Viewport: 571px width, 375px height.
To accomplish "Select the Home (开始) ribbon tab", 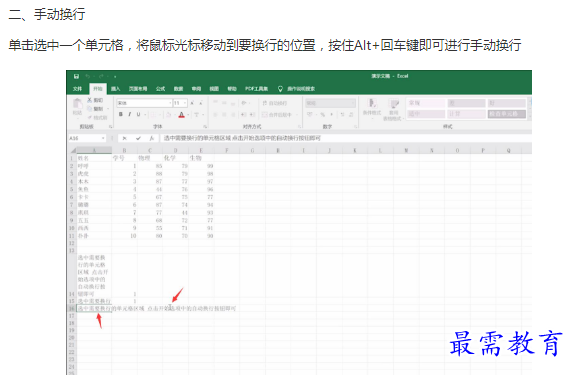I will [x=98, y=88].
